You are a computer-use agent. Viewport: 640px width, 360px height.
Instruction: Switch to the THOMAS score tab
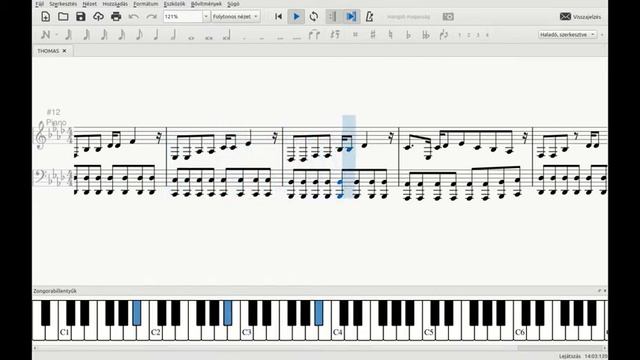(x=48, y=51)
